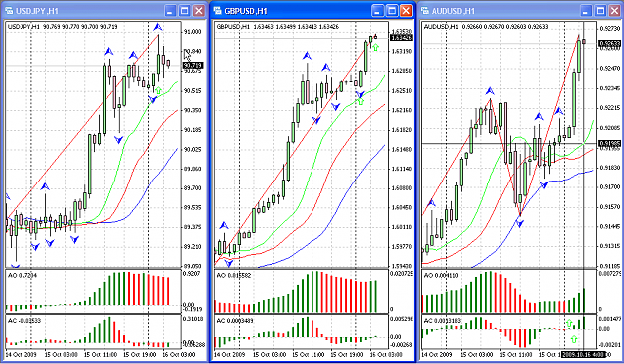Maximize the GBPUSD,H1 chart window
Image resolution: width=624 pixels, height=364 pixels.
392,11
